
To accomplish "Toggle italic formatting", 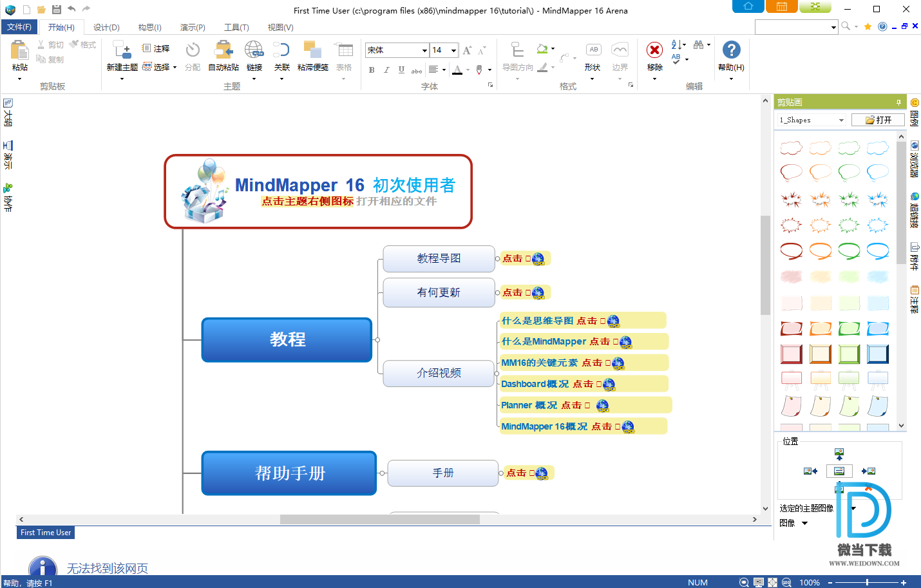I will 386,70.
